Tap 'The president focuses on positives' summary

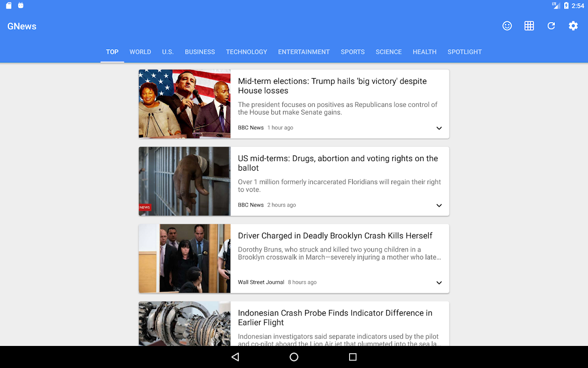click(338, 108)
